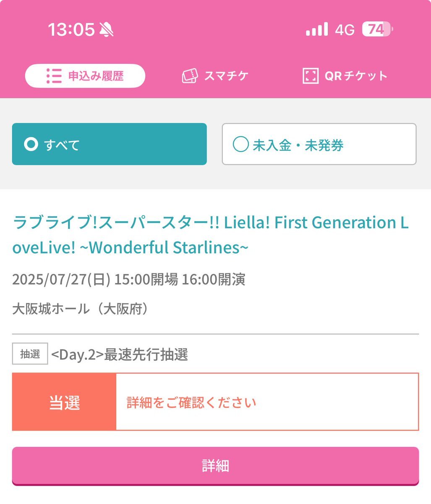
Task: Select the すべて filter radio button
Action: [x=109, y=144]
